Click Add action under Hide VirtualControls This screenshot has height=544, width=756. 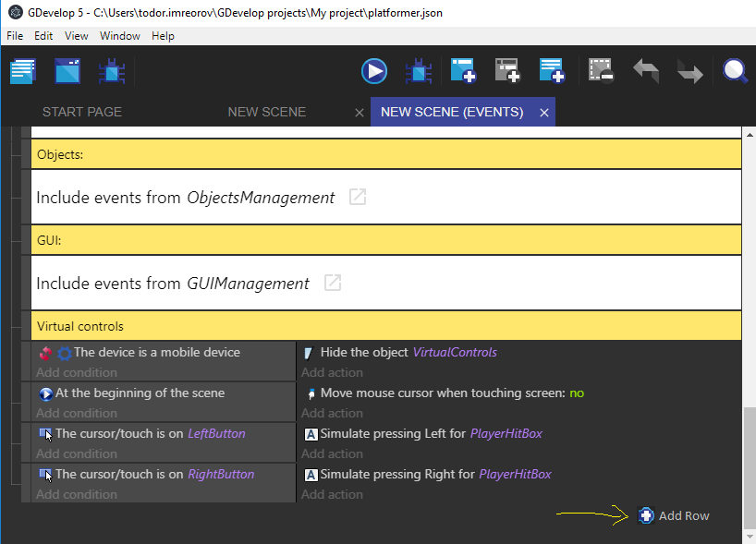click(332, 371)
